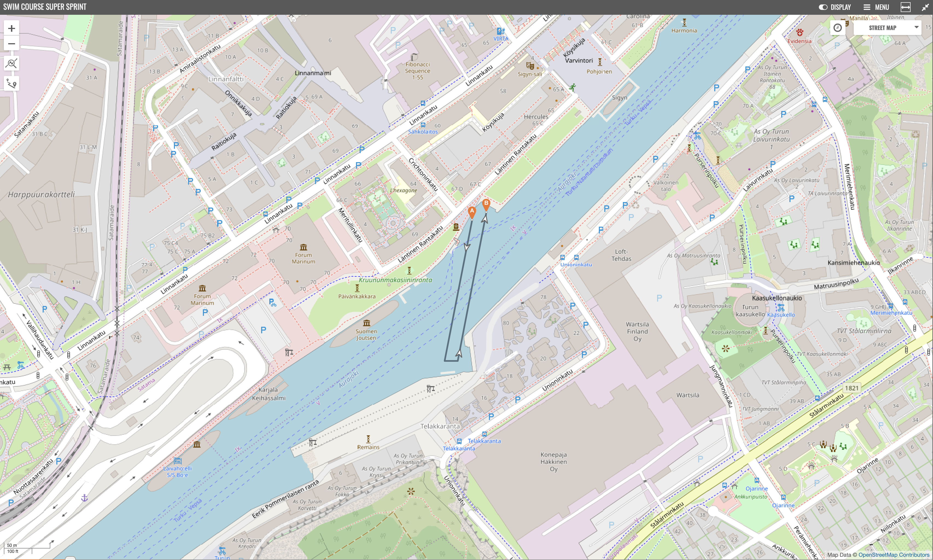Click the Fibonacci Sequence artwork icon
Viewport: 933px width, 560px height.
coord(414,57)
